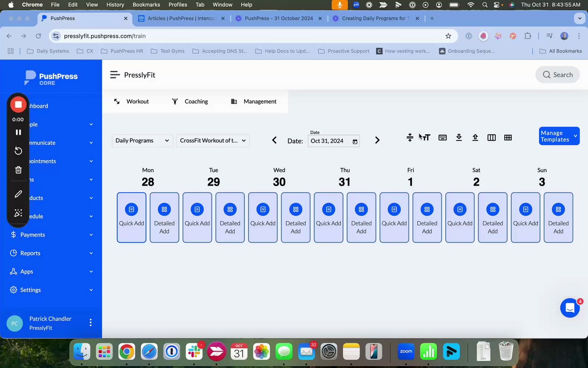Click Quick Add for Saturday 2
Image resolution: width=588 pixels, height=368 pixels.
point(460,218)
